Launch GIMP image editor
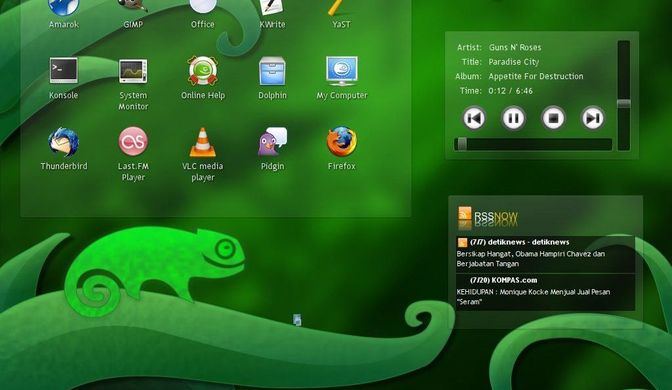This screenshot has width=672, height=390. click(133, 6)
